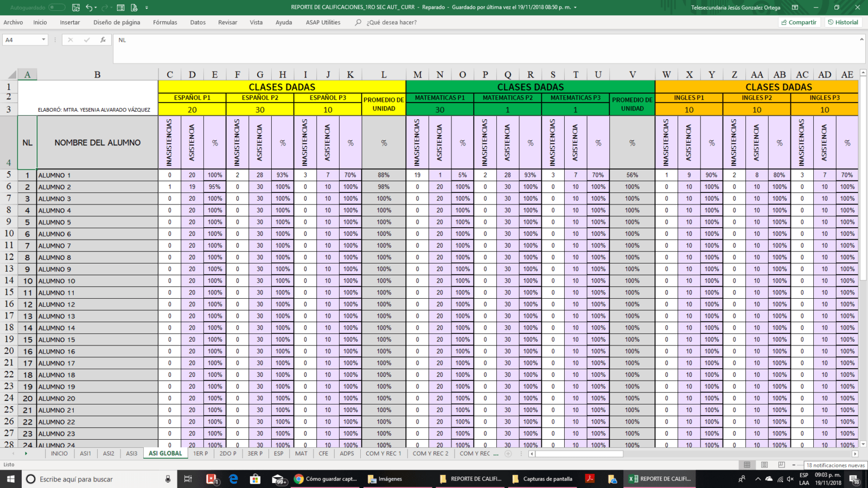This screenshot has width=868, height=488.
Task: Click the Save icon in quick access toolbar
Action: (76, 8)
